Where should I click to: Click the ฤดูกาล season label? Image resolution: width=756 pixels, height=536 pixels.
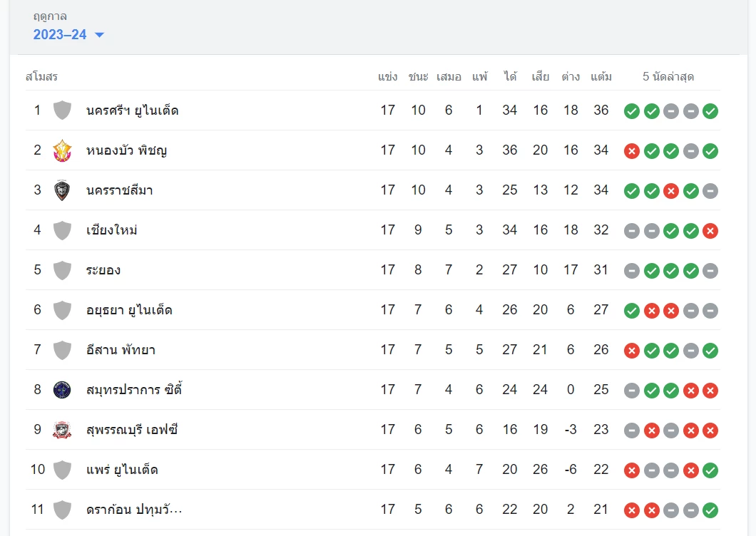(x=50, y=16)
